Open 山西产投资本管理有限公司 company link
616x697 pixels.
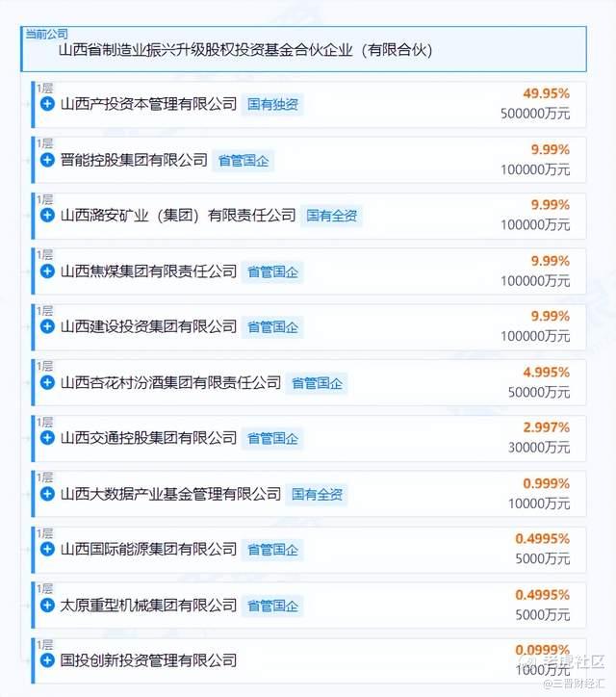(x=148, y=104)
